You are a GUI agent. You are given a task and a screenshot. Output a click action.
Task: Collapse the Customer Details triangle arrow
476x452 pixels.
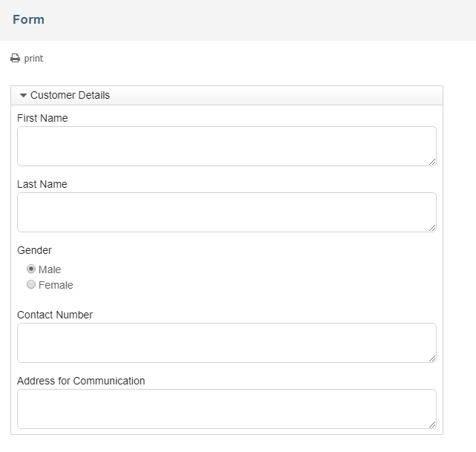(23, 96)
